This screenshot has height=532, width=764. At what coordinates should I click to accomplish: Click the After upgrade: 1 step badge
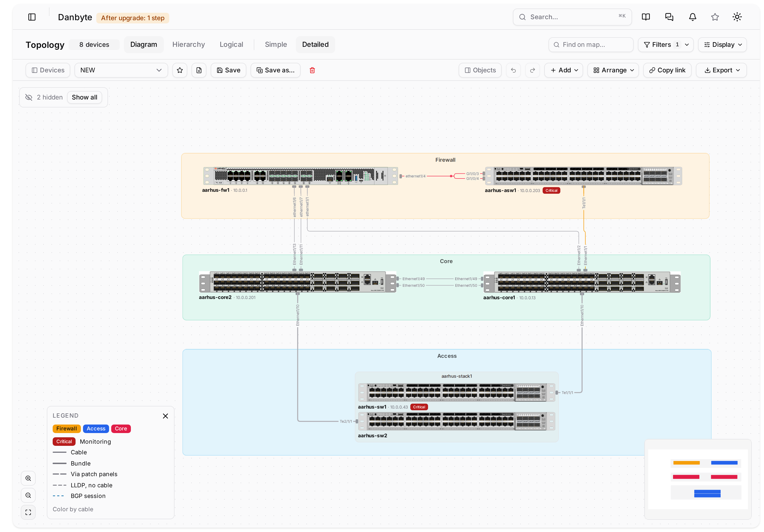coord(133,18)
